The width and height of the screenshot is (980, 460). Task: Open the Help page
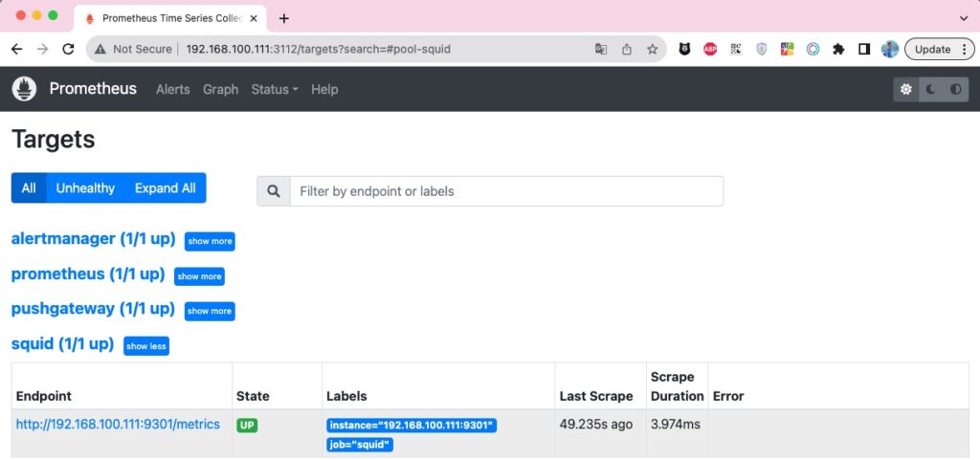click(x=324, y=89)
